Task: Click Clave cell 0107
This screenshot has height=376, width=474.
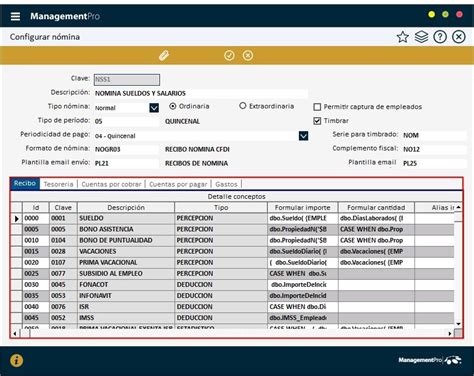Action: 63,262
